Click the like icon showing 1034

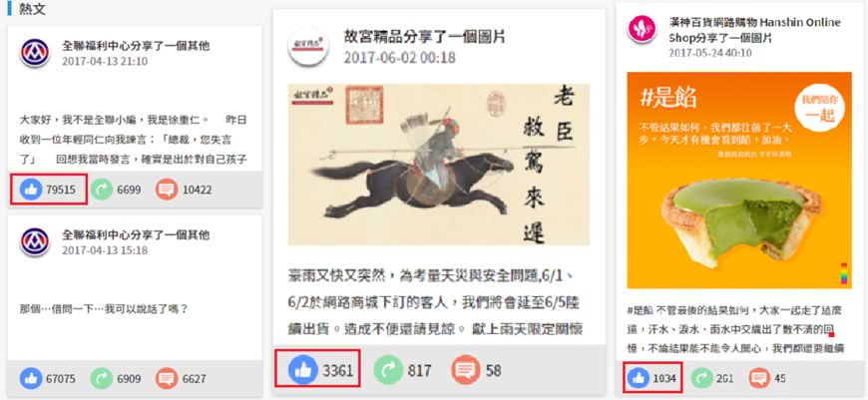[x=639, y=378]
